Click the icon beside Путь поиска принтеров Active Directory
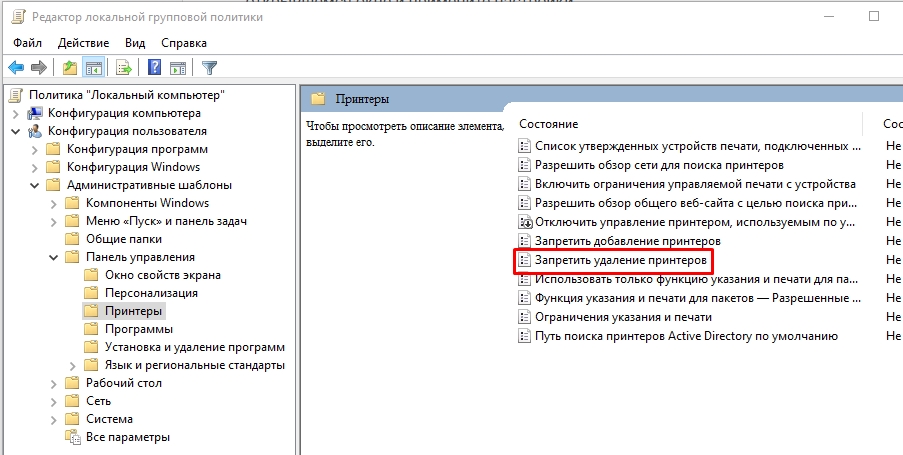Image resolution: width=903 pixels, height=455 pixels. (x=523, y=336)
